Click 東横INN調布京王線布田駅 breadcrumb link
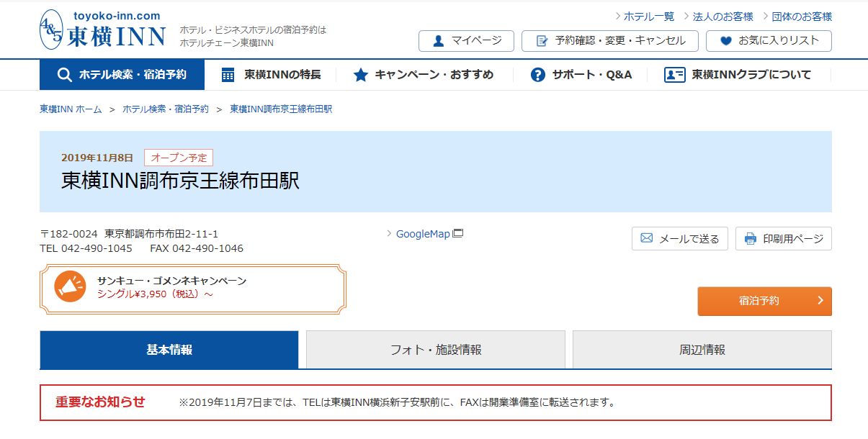This screenshot has width=868, height=439. click(281, 109)
